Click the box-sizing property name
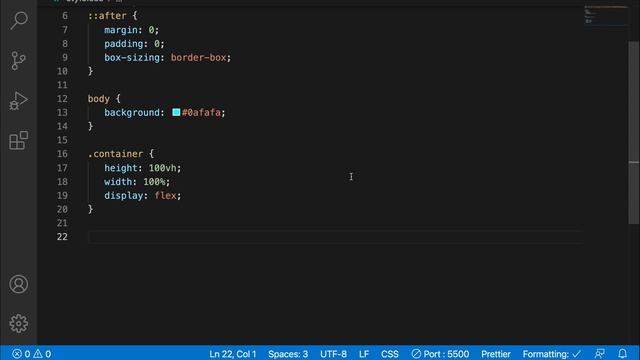 click(x=132, y=58)
